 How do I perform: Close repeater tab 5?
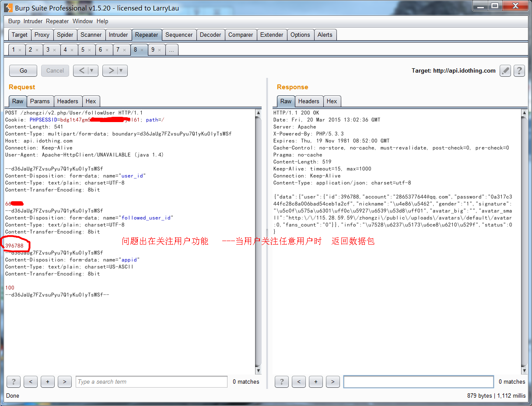click(90, 50)
